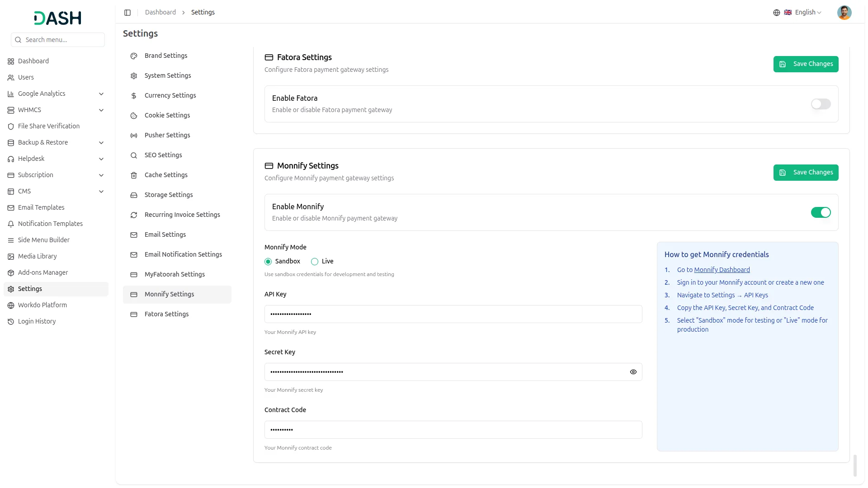Screen dimensions: 868x488
Task: Save Changes for Fatora Settings
Action: (x=806, y=64)
